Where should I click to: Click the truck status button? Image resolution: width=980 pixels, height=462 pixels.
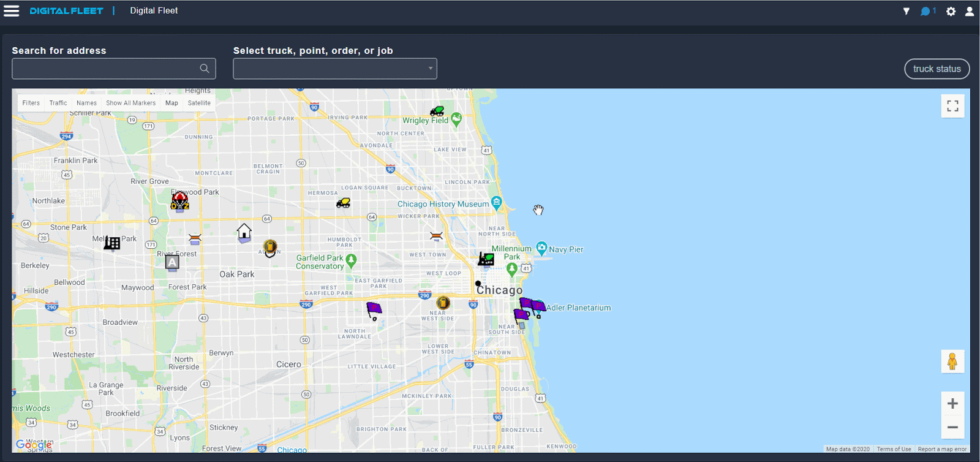coord(937,69)
